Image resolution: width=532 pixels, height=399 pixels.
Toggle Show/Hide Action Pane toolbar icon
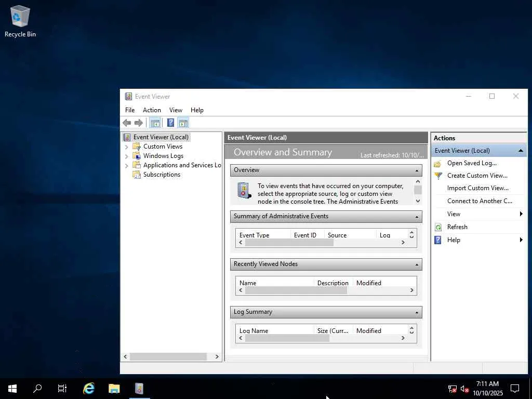pyautogui.click(x=183, y=123)
